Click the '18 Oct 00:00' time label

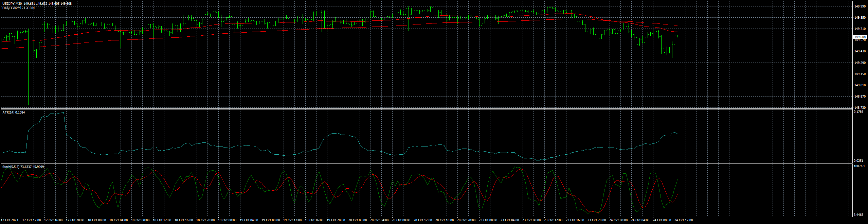[97, 220]
